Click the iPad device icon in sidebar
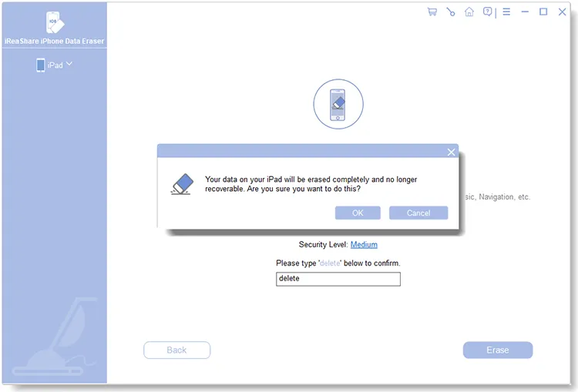Viewport: 578px width, 392px height. click(41, 65)
